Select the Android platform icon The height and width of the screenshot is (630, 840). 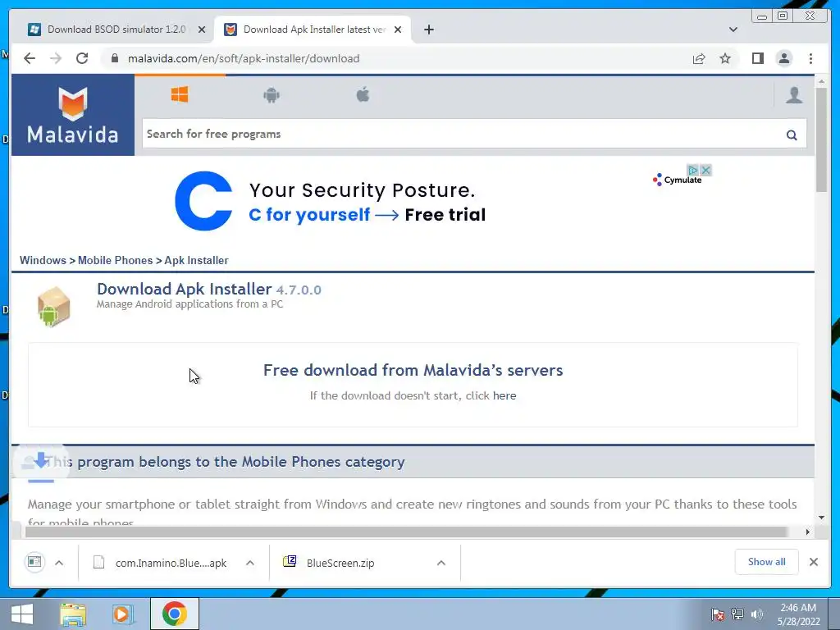(272, 95)
